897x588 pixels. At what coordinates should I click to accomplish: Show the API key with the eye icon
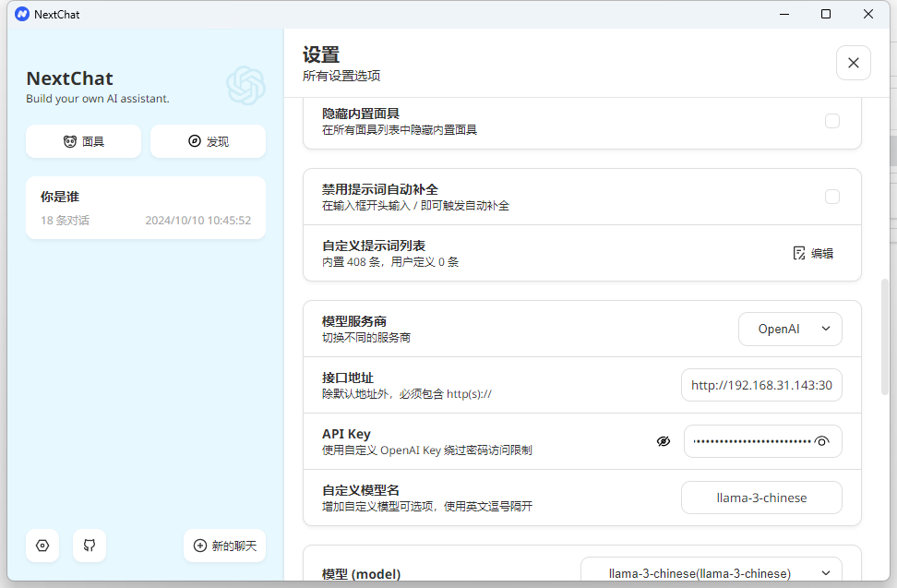(x=822, y=441)
